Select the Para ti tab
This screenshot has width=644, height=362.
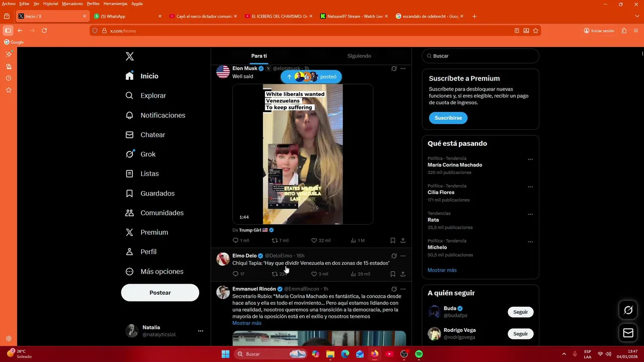pyautogui.click(x=259, y=56)
